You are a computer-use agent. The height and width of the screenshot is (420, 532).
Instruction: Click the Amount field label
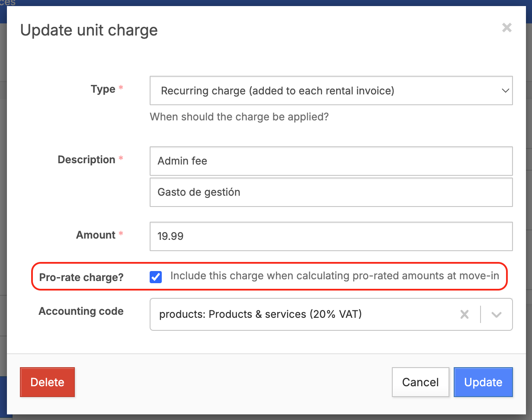point(96,235)
